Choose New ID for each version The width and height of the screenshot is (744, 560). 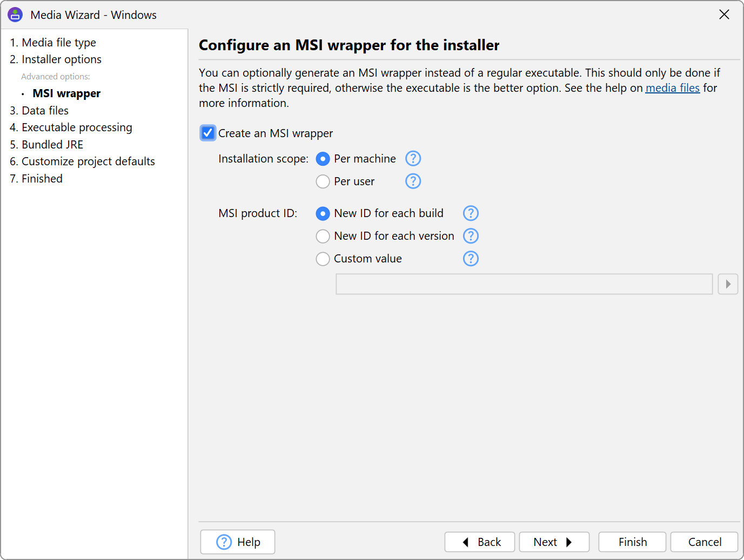[x=323, y=236]
